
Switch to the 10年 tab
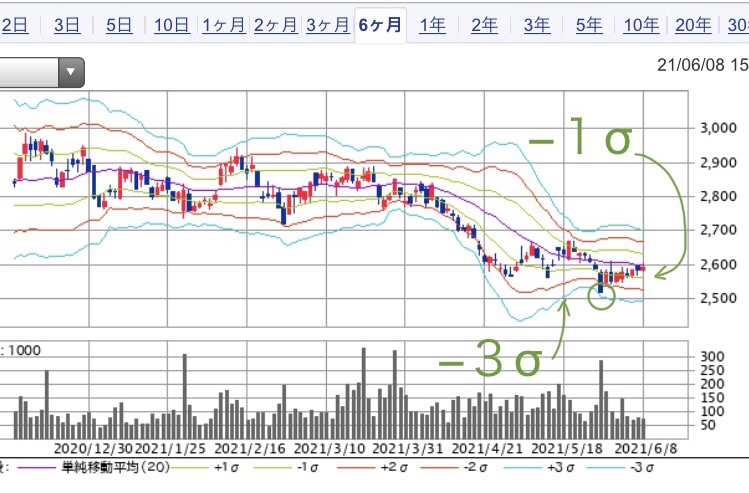[x=640, y=26]
